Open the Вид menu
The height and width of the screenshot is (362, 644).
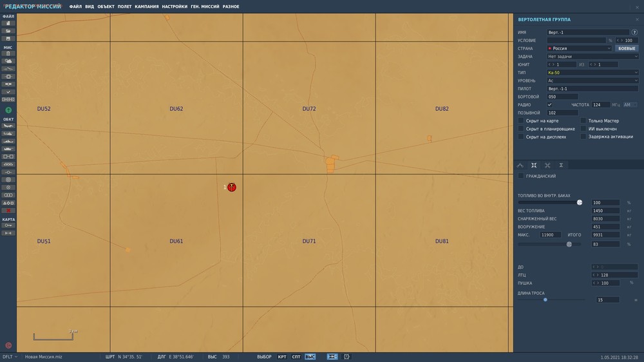[90, 6]
